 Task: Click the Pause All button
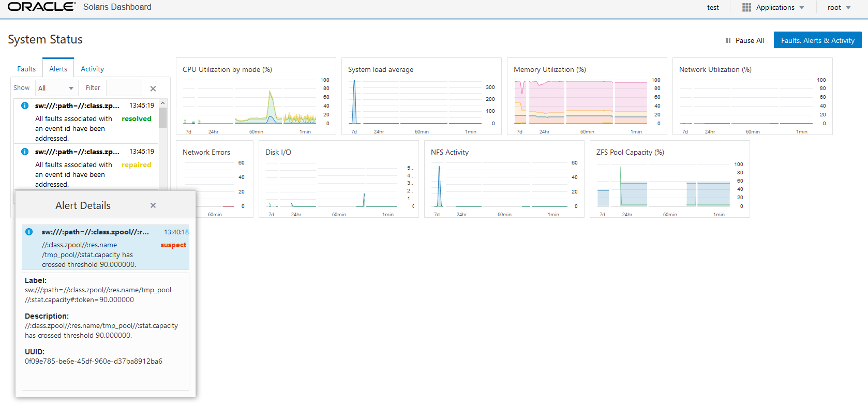pos(745,40)
